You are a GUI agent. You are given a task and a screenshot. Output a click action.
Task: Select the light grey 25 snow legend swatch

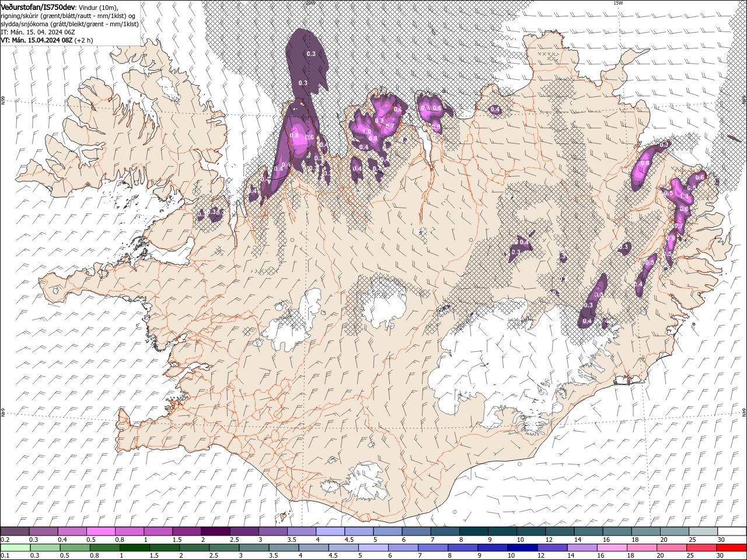pyautogui.click(x=704, y=531)
